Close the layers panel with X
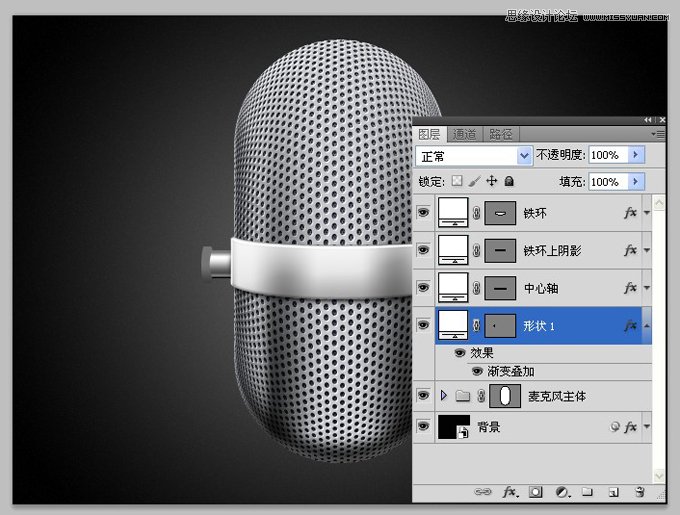Viewport: 680px width, 515px height. point(662,120)
